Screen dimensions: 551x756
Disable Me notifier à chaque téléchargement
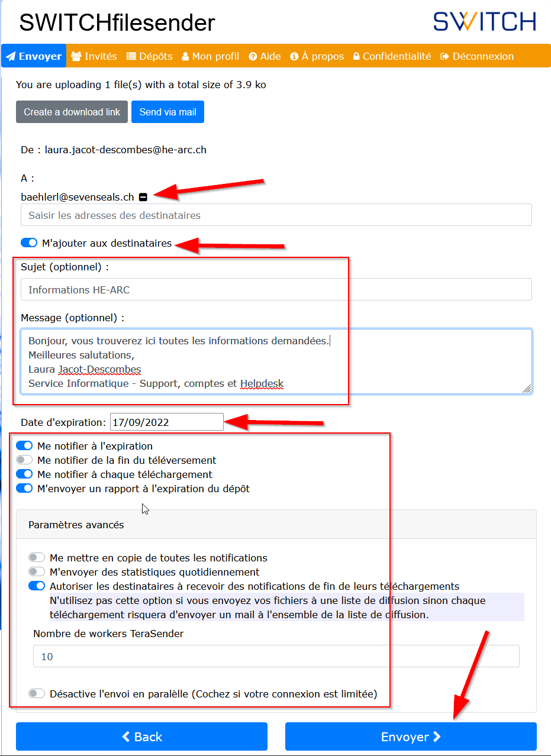[x=24, y=474]
